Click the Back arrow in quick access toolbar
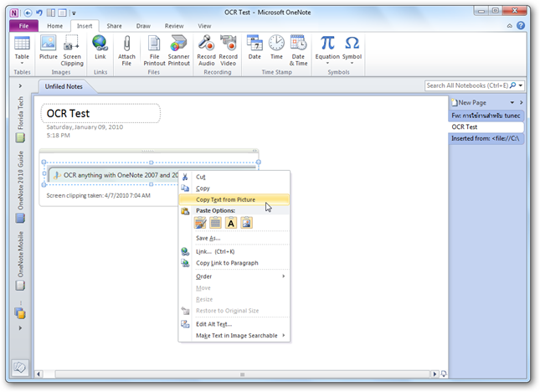Viewport: 540px width, 392px height. pos(28,13)
